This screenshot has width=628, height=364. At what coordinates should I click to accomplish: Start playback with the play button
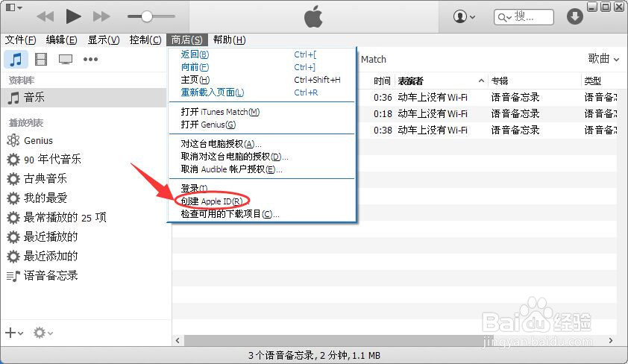tap(73, 16)
